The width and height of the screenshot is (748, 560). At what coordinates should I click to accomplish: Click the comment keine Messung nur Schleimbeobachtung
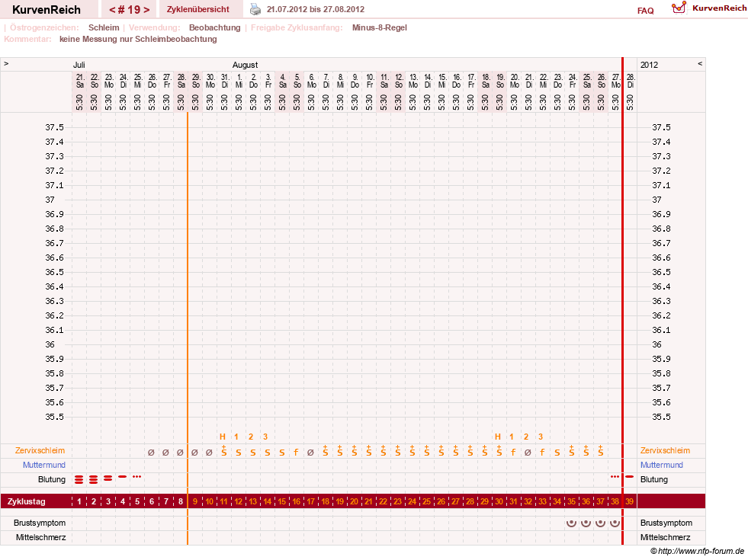(x=138, y=39)
